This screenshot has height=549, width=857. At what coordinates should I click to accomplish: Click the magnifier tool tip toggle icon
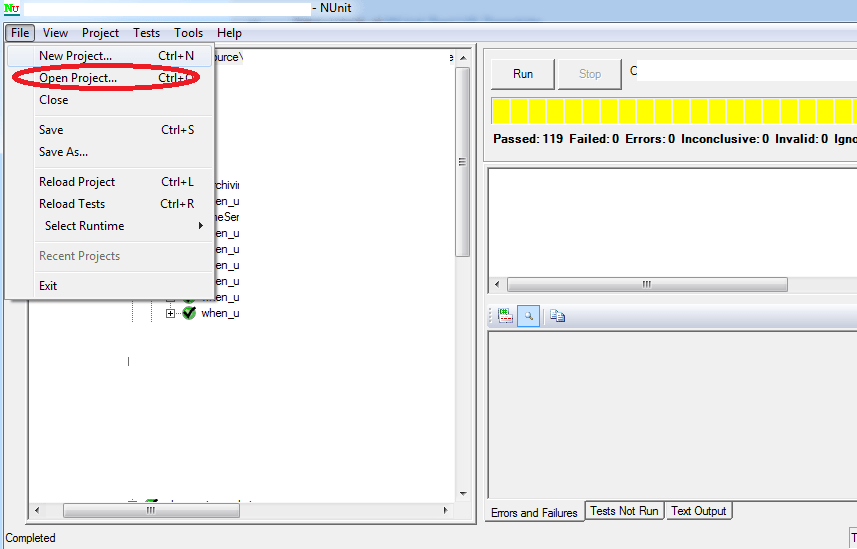click(x=529, y=316)
